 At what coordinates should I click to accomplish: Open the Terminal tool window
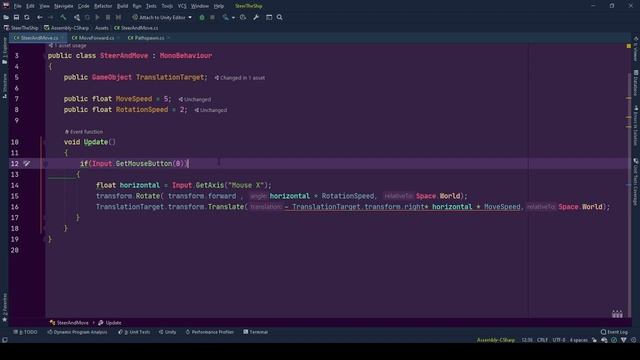pyautogui.click(x=256, y=332)
